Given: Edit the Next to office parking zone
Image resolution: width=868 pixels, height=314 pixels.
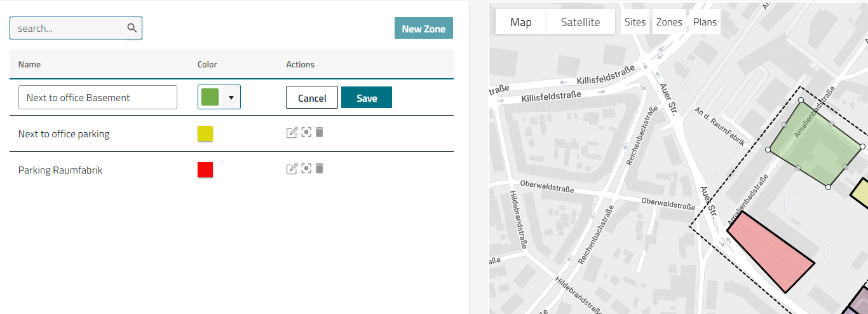Looking at the screenshot, I should pos(292,132).
